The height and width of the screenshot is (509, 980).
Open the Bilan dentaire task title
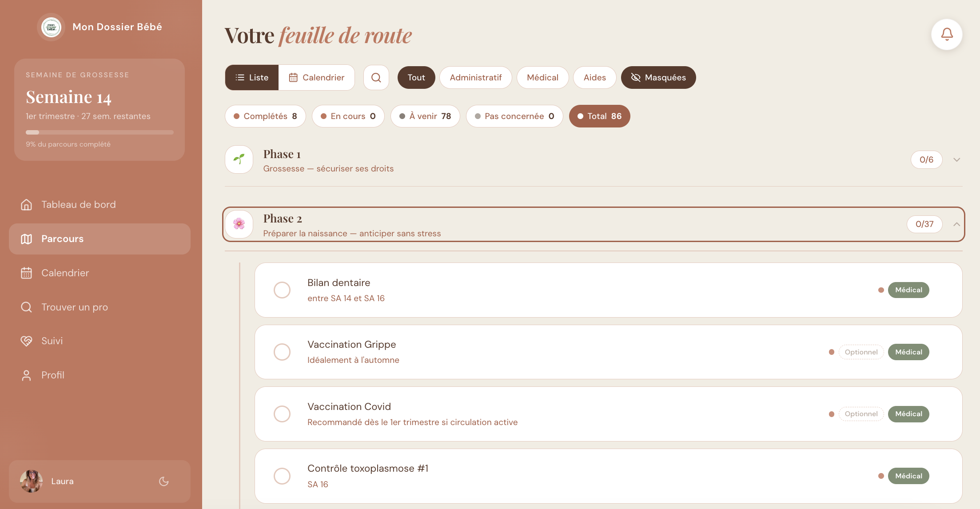click(339, 283)
